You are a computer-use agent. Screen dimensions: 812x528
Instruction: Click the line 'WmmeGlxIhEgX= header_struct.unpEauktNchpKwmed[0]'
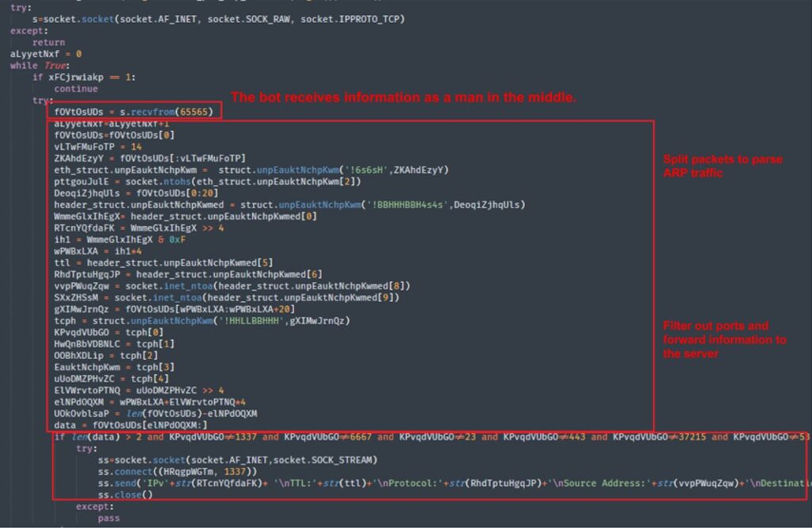coord(186,216)
